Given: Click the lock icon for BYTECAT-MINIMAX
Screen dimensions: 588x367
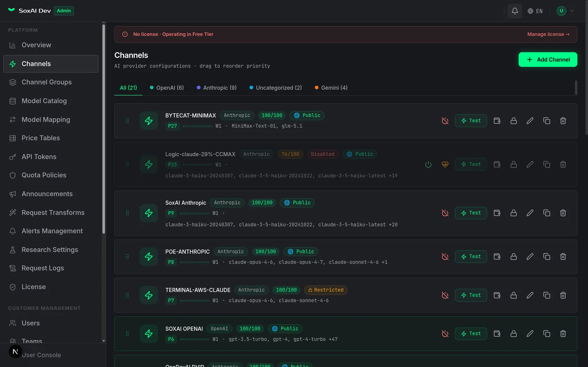Looking at the screenshot, I should click(514, 121).
